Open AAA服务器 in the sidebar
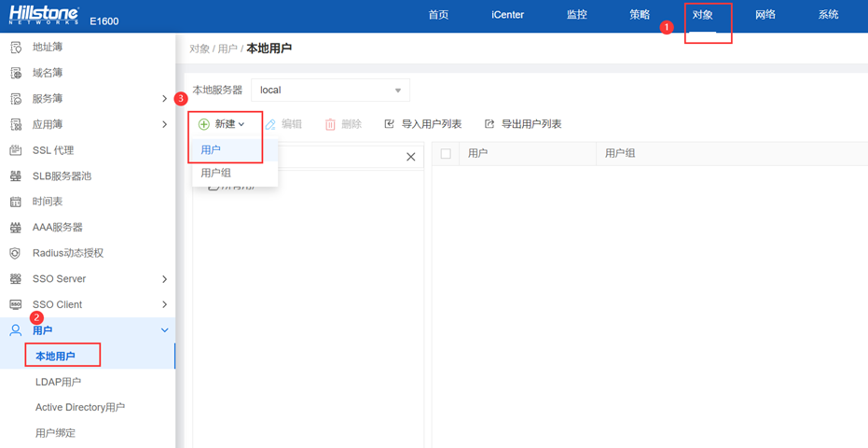Image resolution: width=868 pixels, height=448 pixels. [58, 228]
